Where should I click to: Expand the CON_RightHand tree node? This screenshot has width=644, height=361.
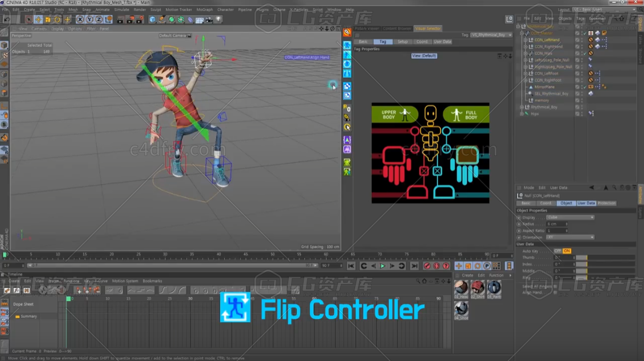pyautogui.click(x=525, y=46)
